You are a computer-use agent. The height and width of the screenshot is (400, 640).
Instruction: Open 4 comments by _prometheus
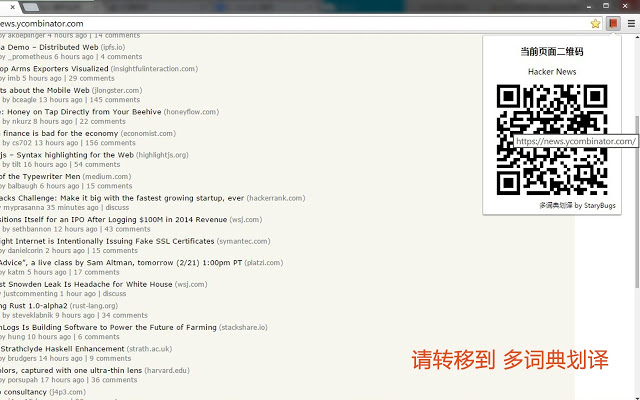pyautogui.click(x=121, y=57)
